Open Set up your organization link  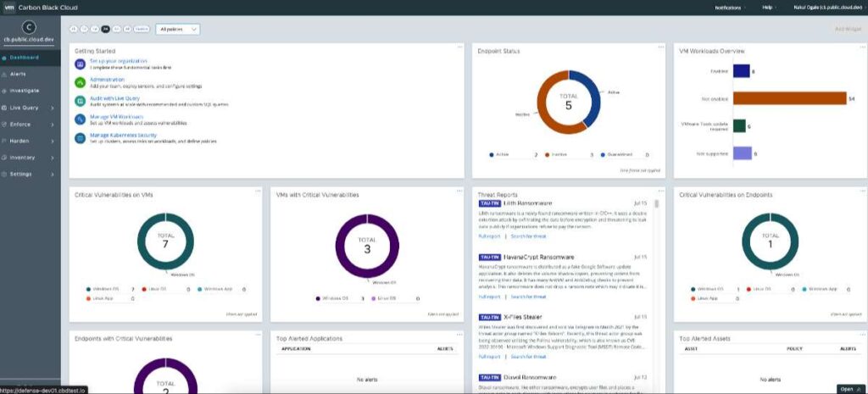119,61
